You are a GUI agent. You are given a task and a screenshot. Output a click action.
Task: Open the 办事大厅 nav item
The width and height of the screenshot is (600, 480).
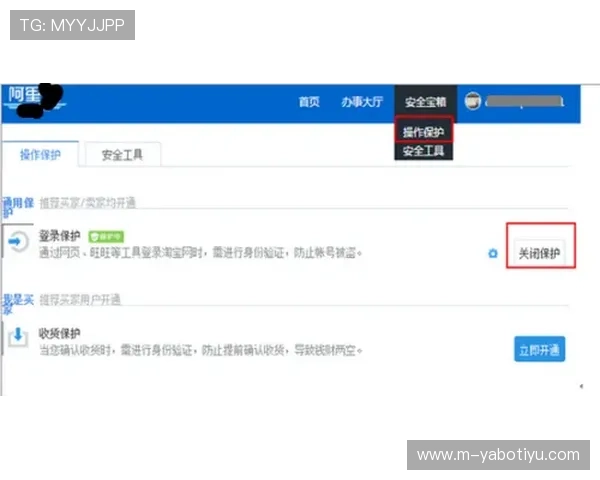[x=362, y=102]
